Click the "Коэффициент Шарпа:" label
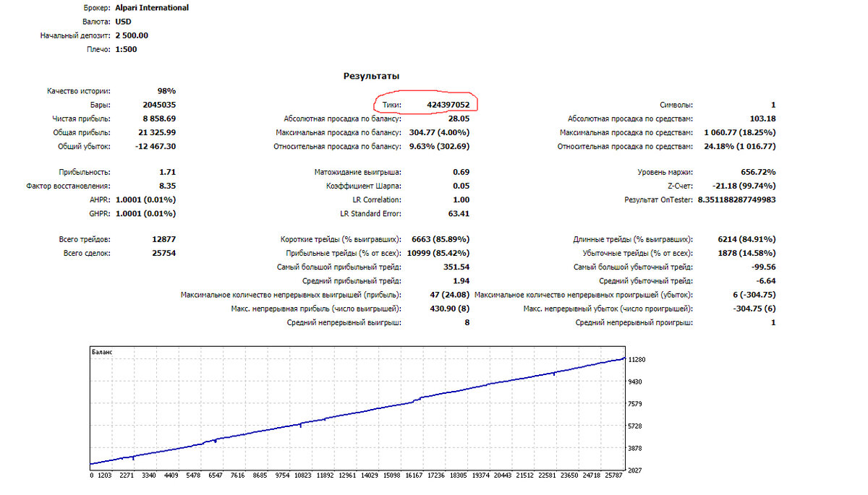This screenshot has height=495, width=868. pyautogui.click(x=363, y=186)
